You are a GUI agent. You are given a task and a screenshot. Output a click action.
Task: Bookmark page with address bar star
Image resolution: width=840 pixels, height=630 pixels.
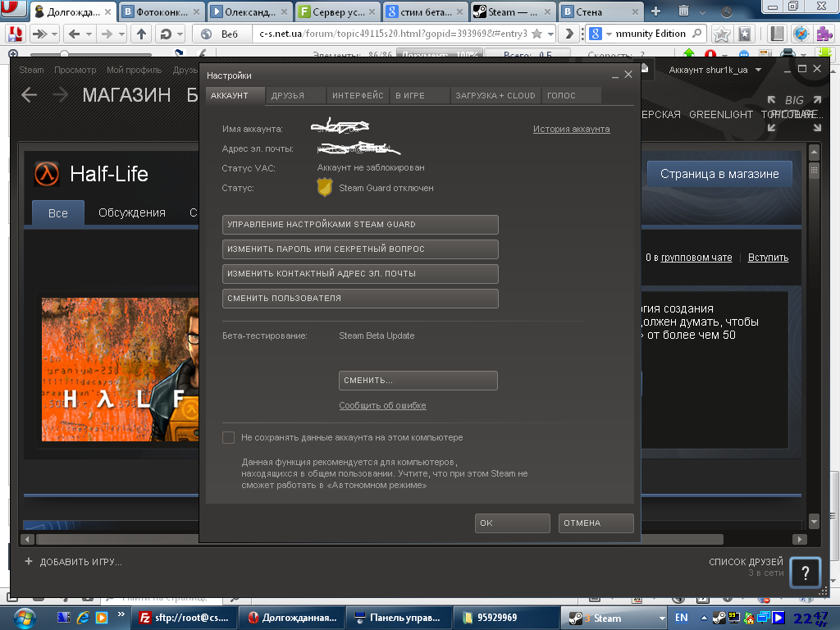point(536,34)
